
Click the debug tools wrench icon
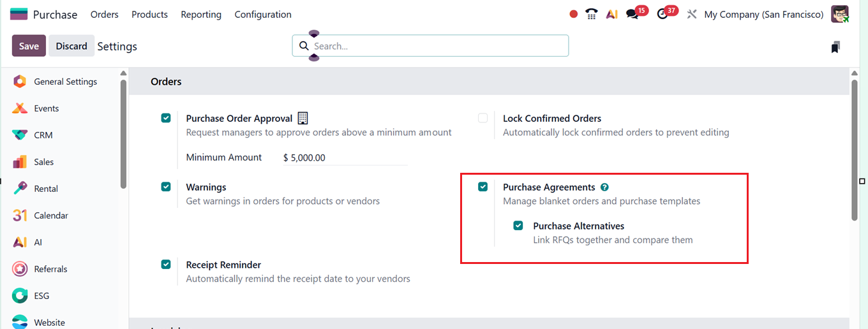click(691, 14)
